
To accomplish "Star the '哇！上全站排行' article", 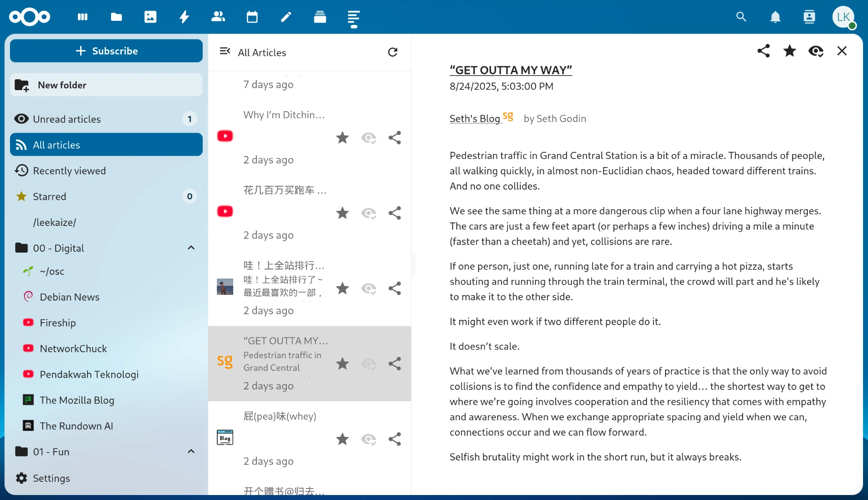I will point(343,288).
